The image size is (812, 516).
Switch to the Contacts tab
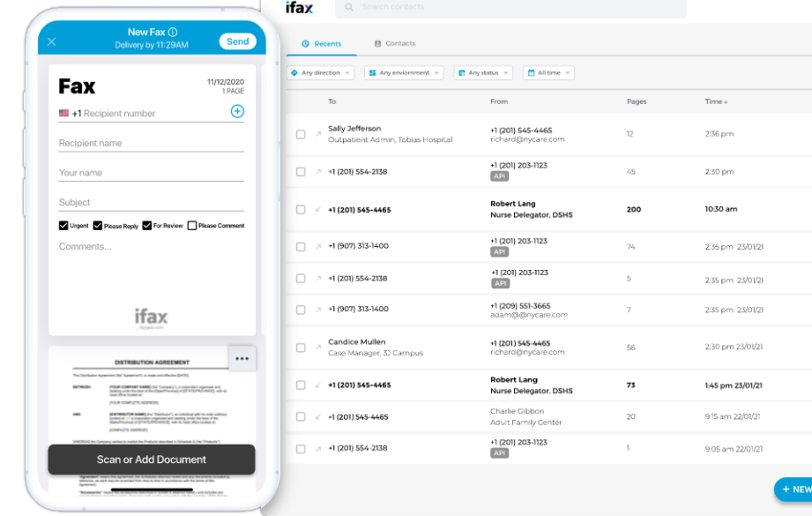(395, 43)
